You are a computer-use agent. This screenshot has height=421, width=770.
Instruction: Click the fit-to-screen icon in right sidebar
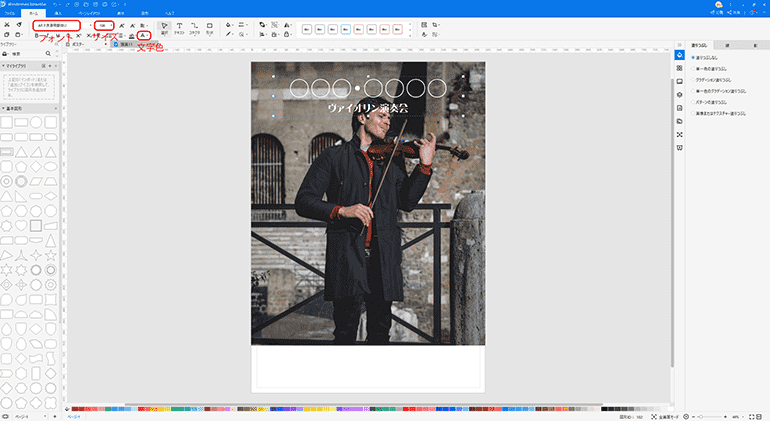tap(680, 134)
